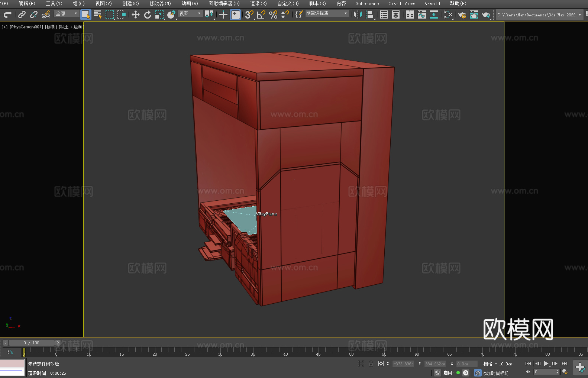
Task: Select the Unlink selection tool
Action: 34,14
